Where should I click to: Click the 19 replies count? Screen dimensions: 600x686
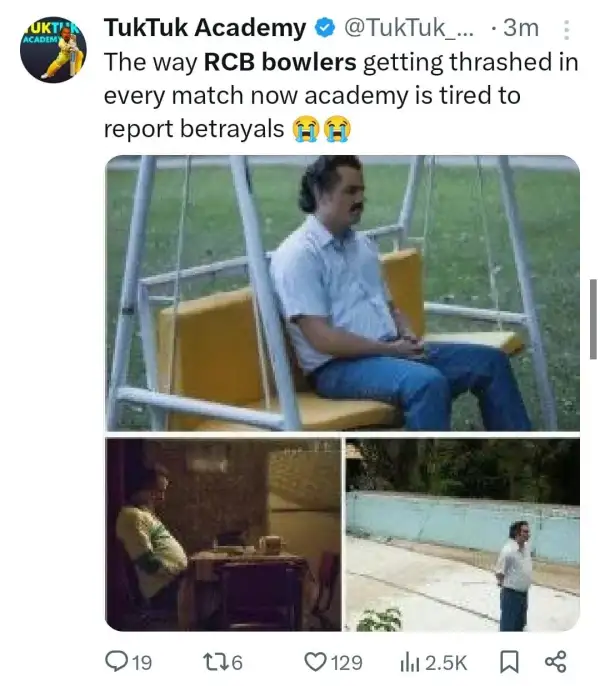(142, 662)
